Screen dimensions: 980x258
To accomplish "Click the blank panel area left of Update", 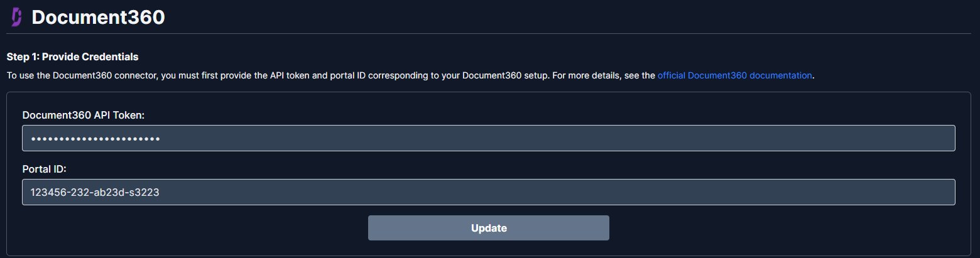I will (x=188, y=228).
